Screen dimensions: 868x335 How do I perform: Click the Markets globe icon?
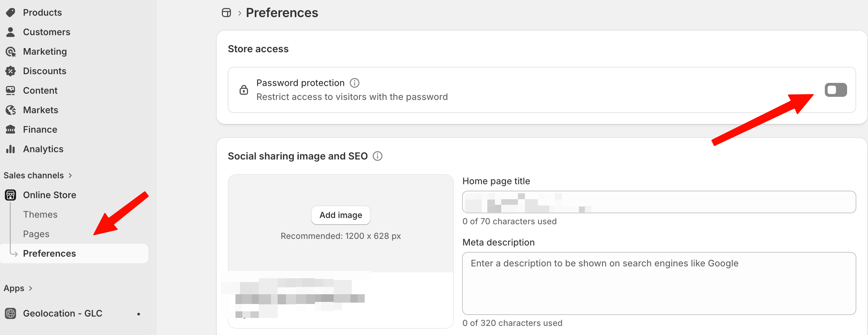click(x=10, y=110)
